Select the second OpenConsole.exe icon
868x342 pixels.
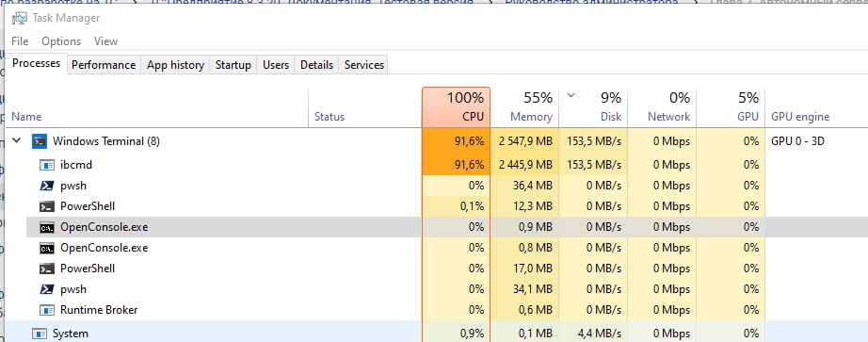point(47,248)
